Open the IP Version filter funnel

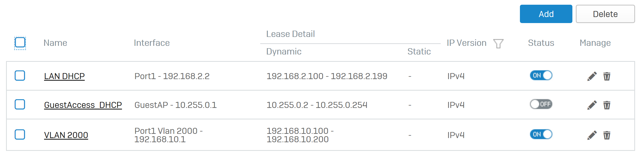pyautogui.click(x=498, y=43)
